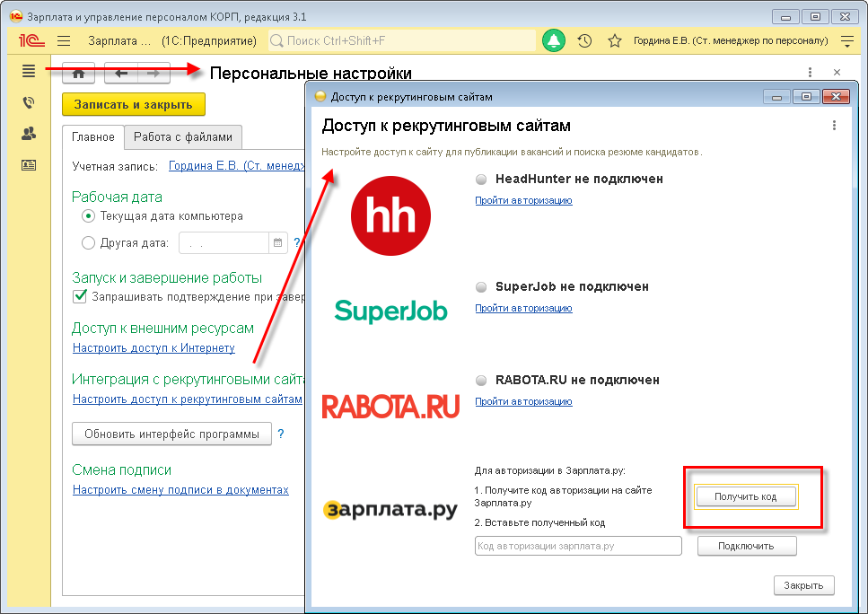The image size is (868, 614).
Task: Click Подключить button
Action: click(x=746, y=546)
